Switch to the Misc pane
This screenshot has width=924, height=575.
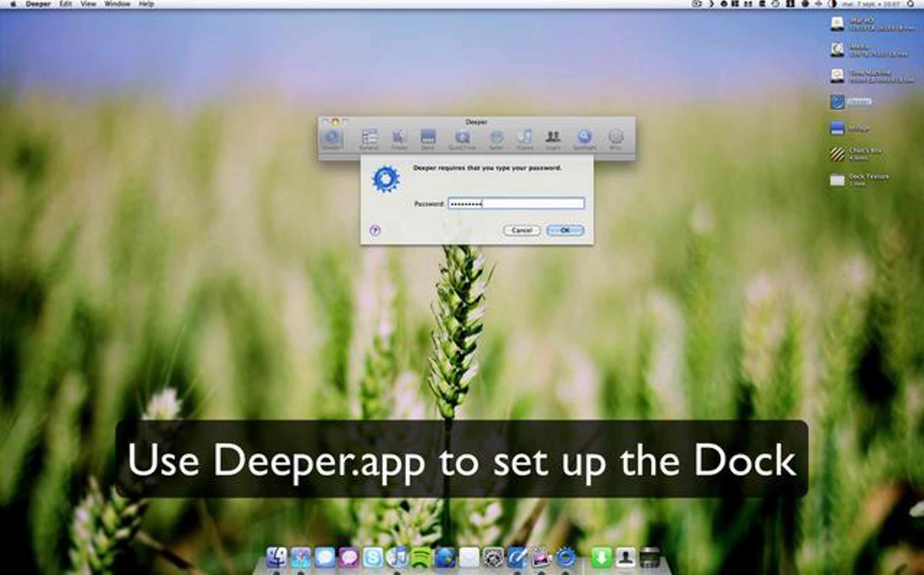tap(616, 139)
